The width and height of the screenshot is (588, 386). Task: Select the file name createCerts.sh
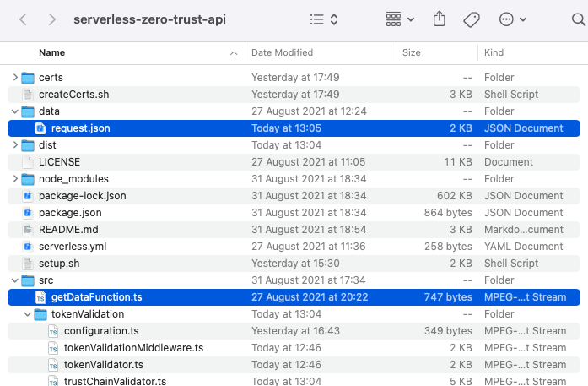[x=74, y=95]
